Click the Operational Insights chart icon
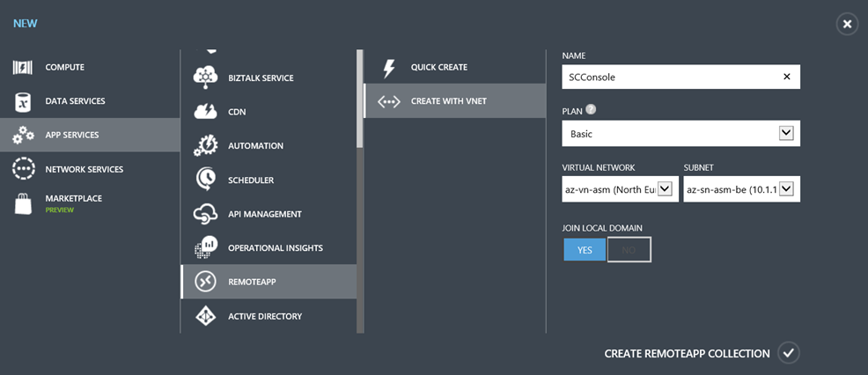 (x=205, y=247)
